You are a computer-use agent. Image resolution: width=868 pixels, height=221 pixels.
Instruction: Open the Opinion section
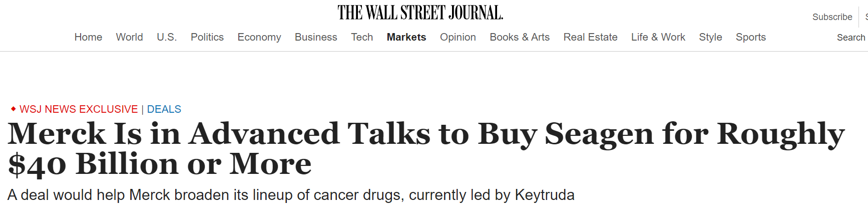tap(458, 37)
